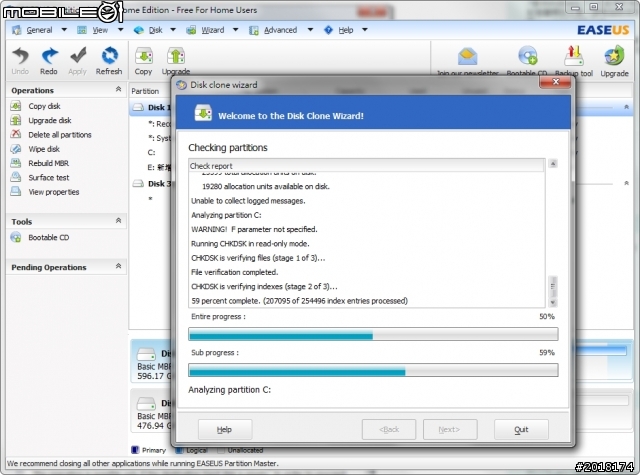
Task: Click the check report scrollbar thumb
Action: pyautogui.click(x=553, y=286)
